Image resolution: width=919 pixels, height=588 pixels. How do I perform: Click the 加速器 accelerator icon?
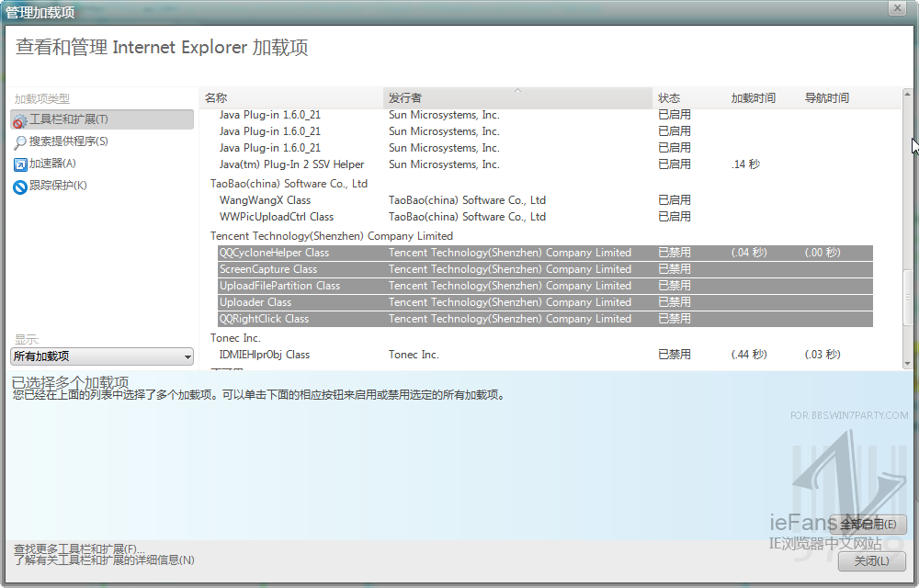click(x=19, y=164)
